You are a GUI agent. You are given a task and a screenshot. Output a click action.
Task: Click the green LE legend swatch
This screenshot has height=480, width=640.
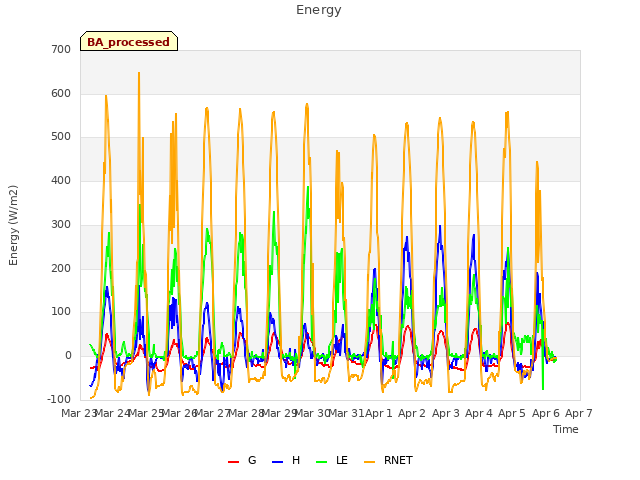322,462
